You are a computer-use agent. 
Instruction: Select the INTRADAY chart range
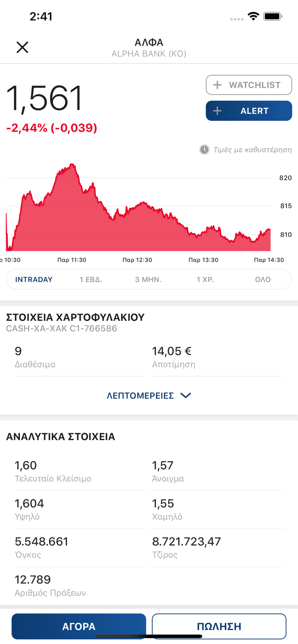pyautogui.click(x=34, y=279)
